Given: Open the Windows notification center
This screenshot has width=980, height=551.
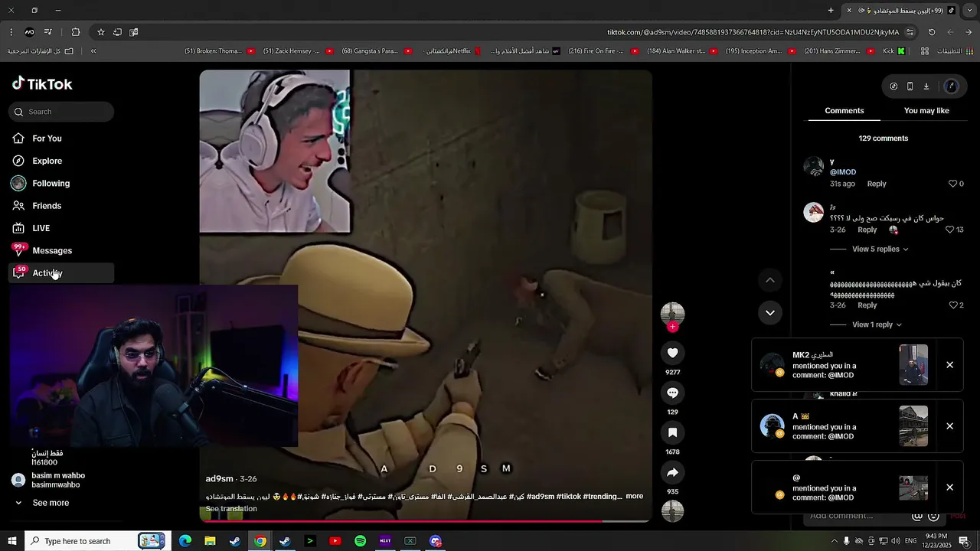Looking at the screenshot, I should tap(964, 541).
